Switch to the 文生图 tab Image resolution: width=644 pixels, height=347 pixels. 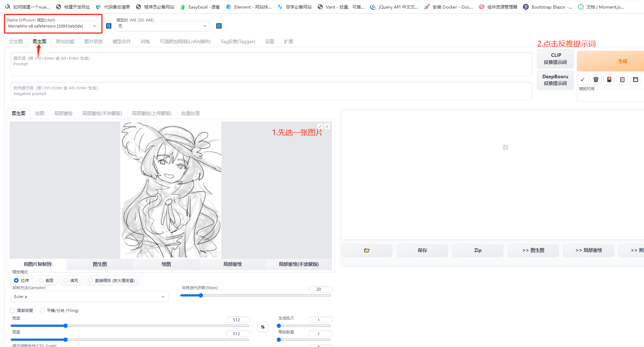(16, 41)
